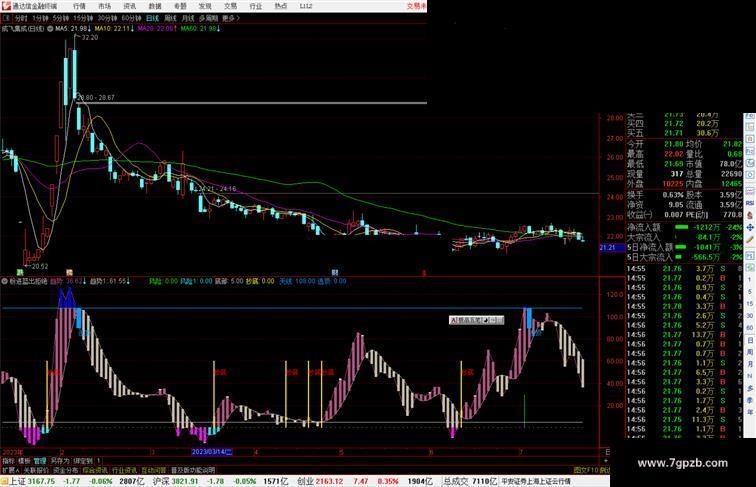Expand the 扩展 panel toggle
Viewport: 756px width, 487px height.
10,470
